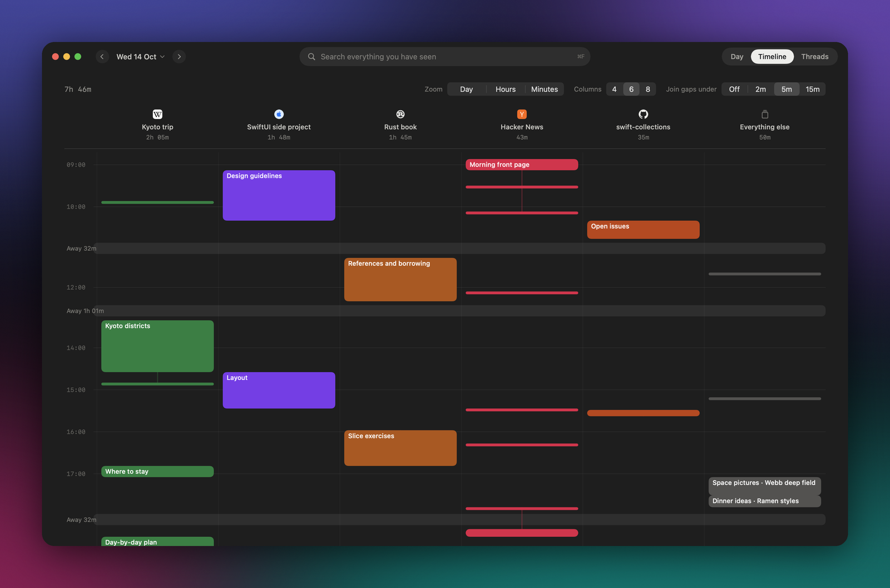This screenshot has height=588, width=890.
Task: Go to the next day
Action: point(179,57)
